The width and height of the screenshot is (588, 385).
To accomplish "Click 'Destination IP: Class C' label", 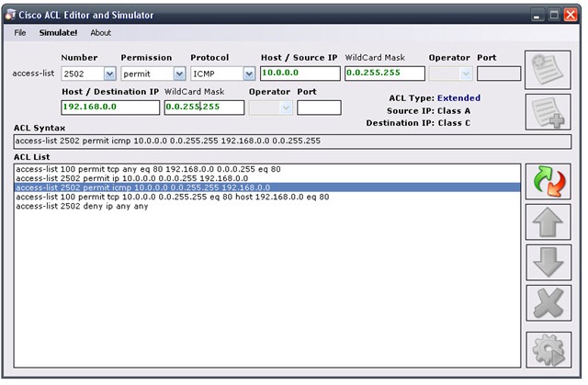I will 418,123.
